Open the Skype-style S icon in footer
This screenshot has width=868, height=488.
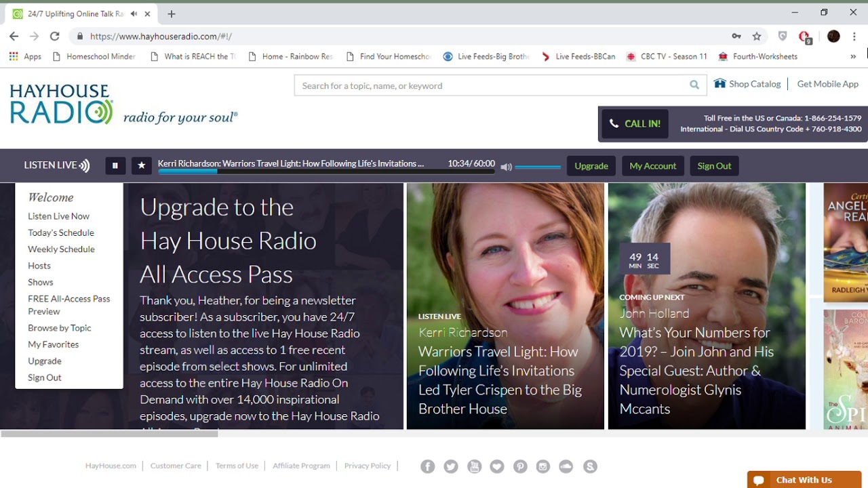coord(590,466)
